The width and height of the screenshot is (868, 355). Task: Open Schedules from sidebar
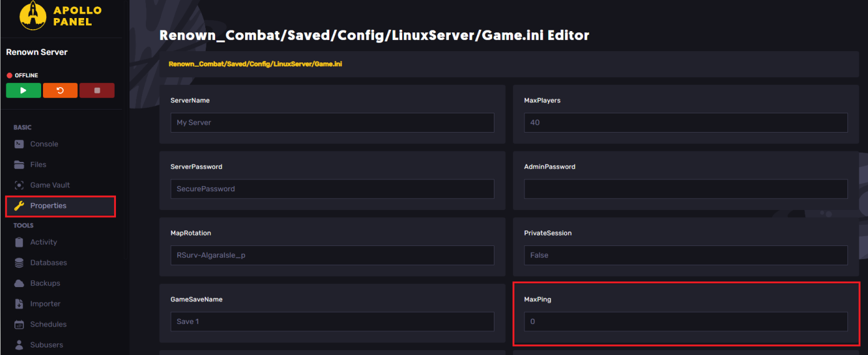point(48,324)
